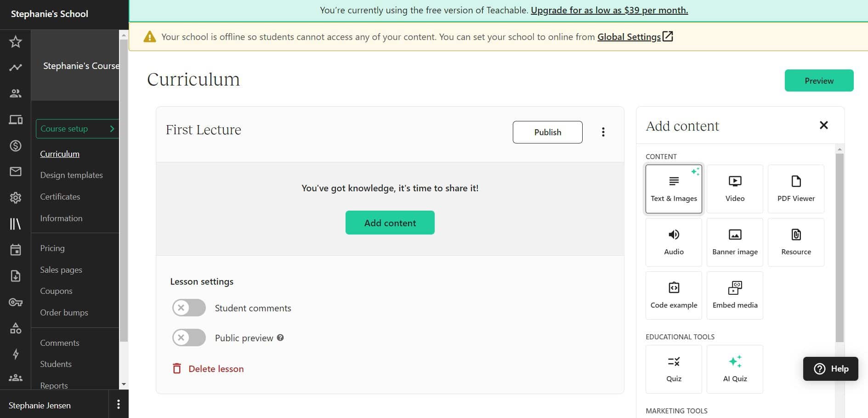Add a PDF Viewer block

pos(796,189)
